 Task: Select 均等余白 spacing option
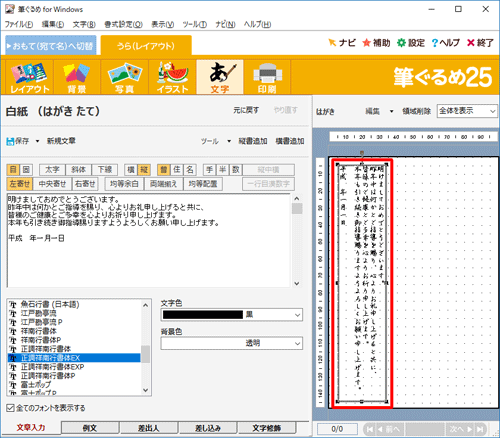click(124, 184)
